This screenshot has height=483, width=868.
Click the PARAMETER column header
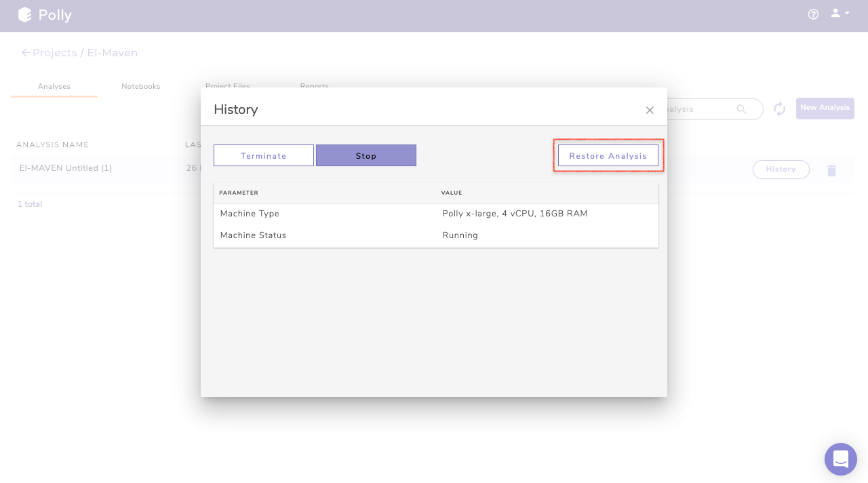239,193
